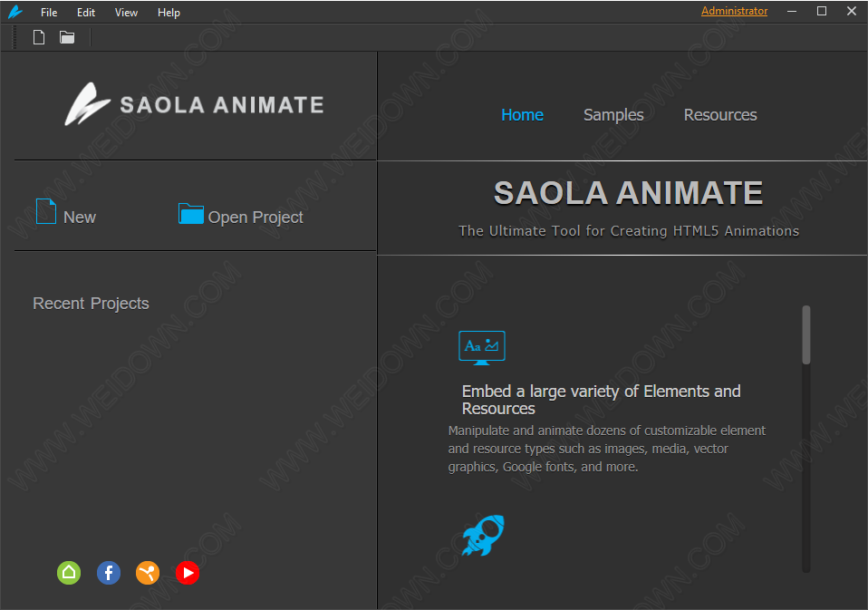Click the Home page vertical scrollbar thumb
This screenshot has height=610, width=868.
click(806, 334)
